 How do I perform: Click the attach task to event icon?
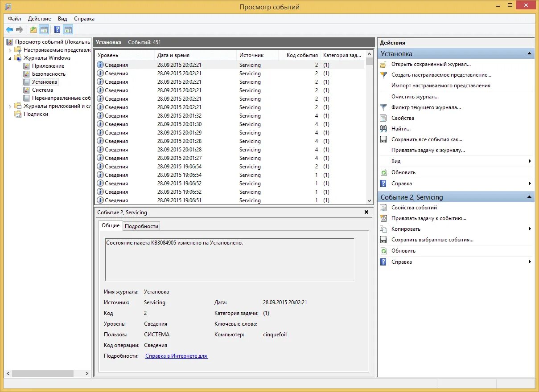tap(383, 218)
